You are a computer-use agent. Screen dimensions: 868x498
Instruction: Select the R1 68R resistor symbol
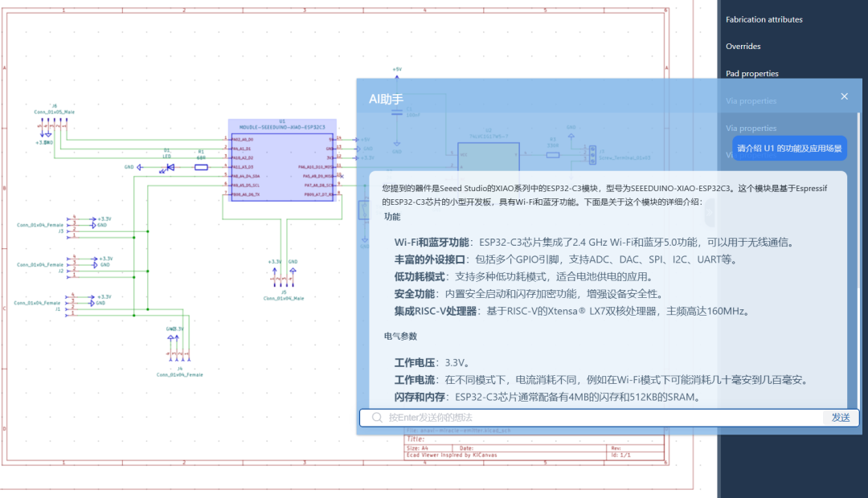[202, 166]
